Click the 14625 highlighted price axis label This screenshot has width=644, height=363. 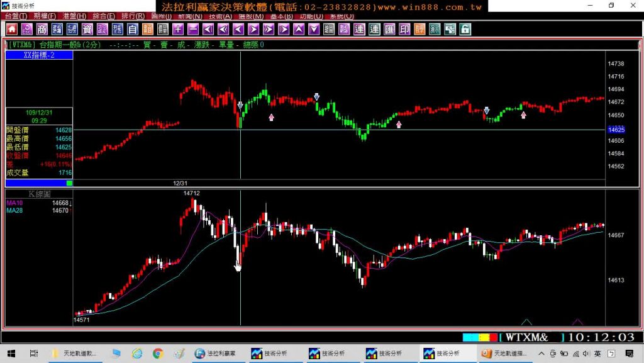pyautogui.click(x=616, y=130)
